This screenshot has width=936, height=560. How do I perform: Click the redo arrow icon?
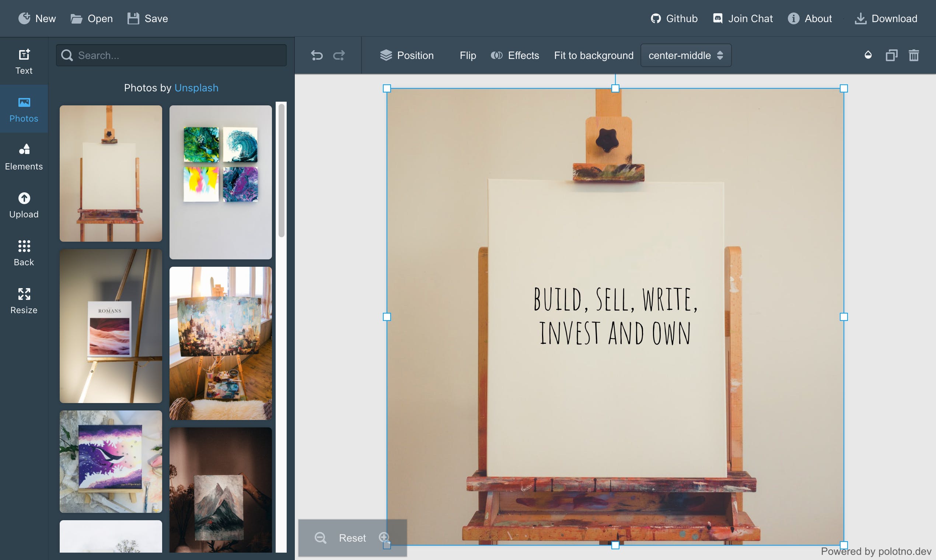point(339,55)
